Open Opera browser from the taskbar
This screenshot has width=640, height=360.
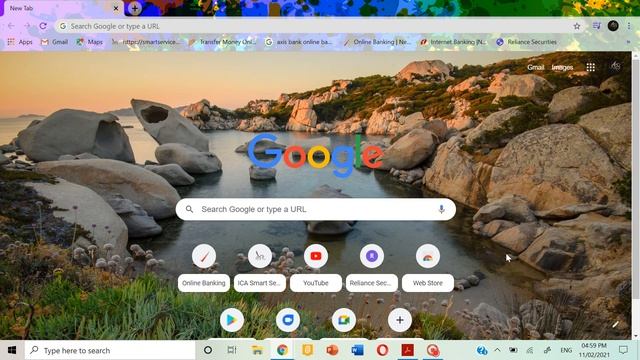point(382,350)
